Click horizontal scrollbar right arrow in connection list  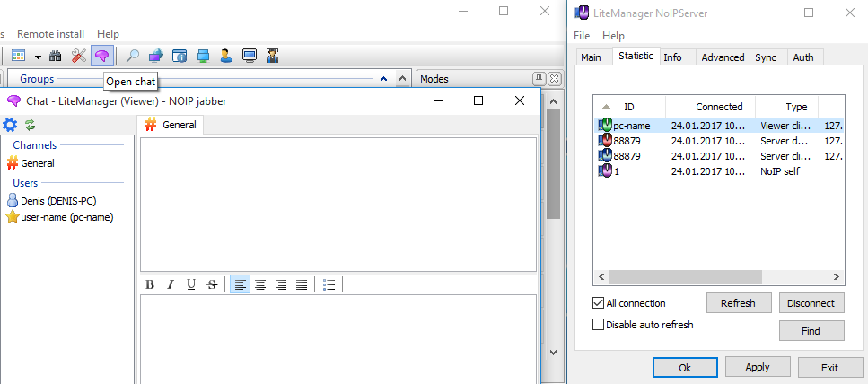(837, 276)
